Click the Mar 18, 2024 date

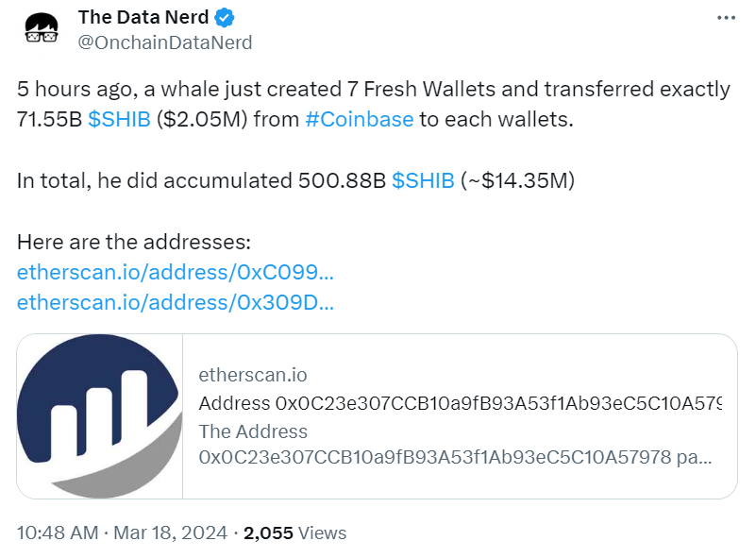(170, 533)
